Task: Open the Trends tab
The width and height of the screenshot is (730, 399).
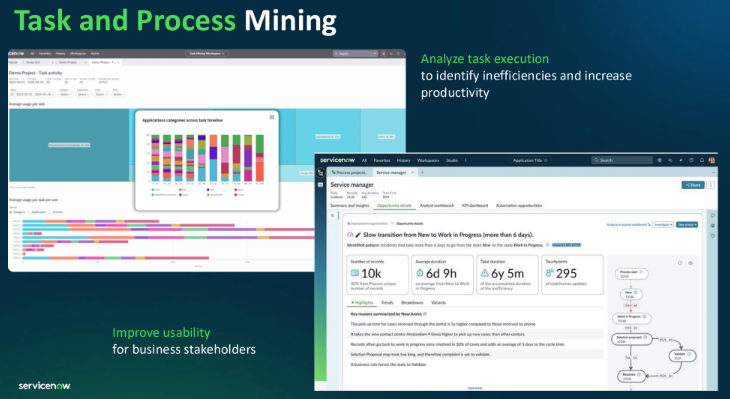Action: (x=387, y=303)
